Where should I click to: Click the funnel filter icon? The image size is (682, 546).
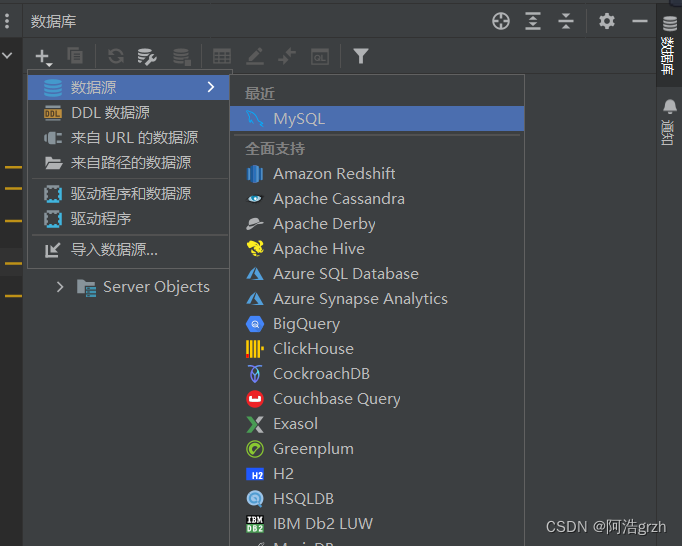361,56
